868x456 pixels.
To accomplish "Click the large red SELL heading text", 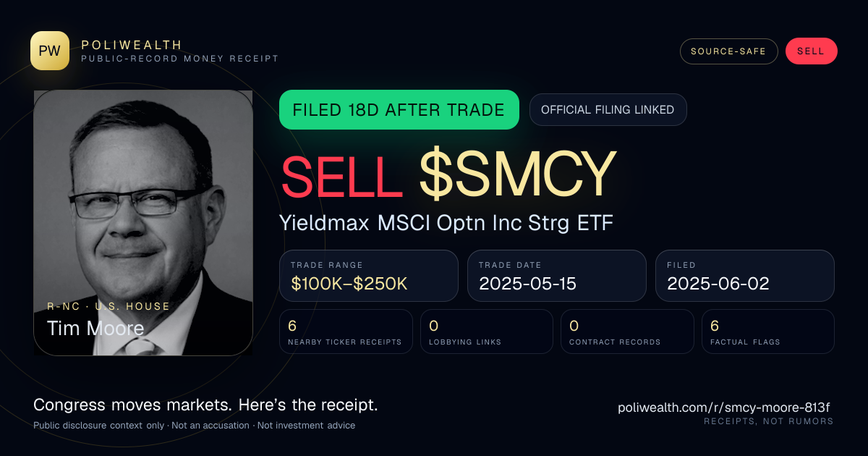I will 342,175.
